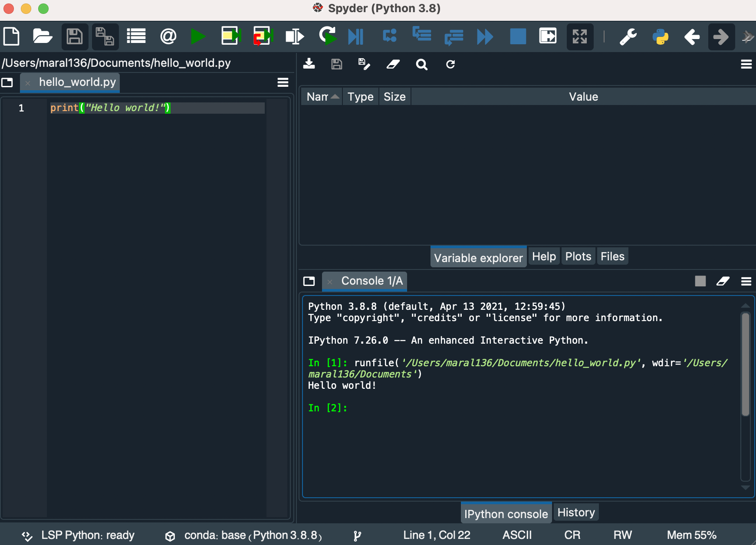The height and width of the screenshot is (545, 756).
Task: Click the import data download icon
Action: [x=309, y=64]
